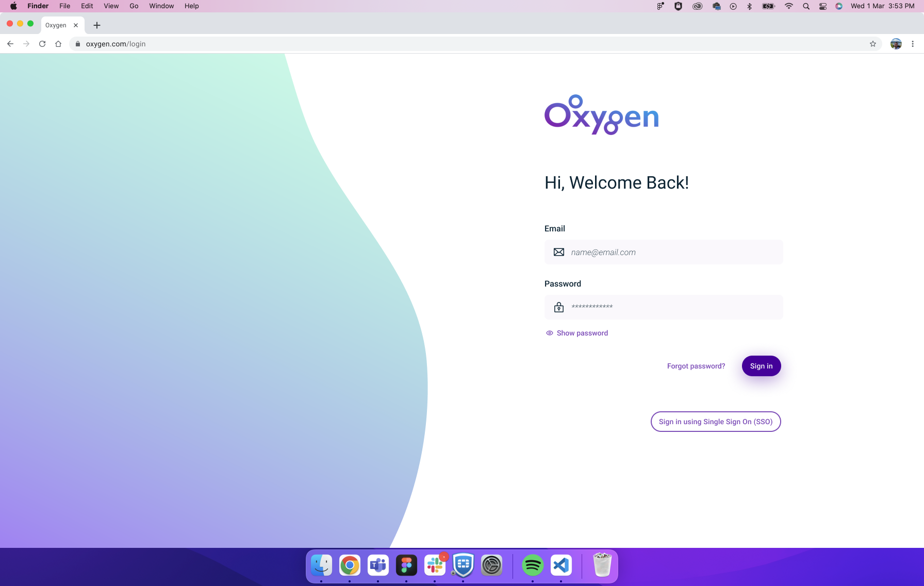Click the Forgot password? link
This screenshot has height=586, width=924.
(696, 366)
